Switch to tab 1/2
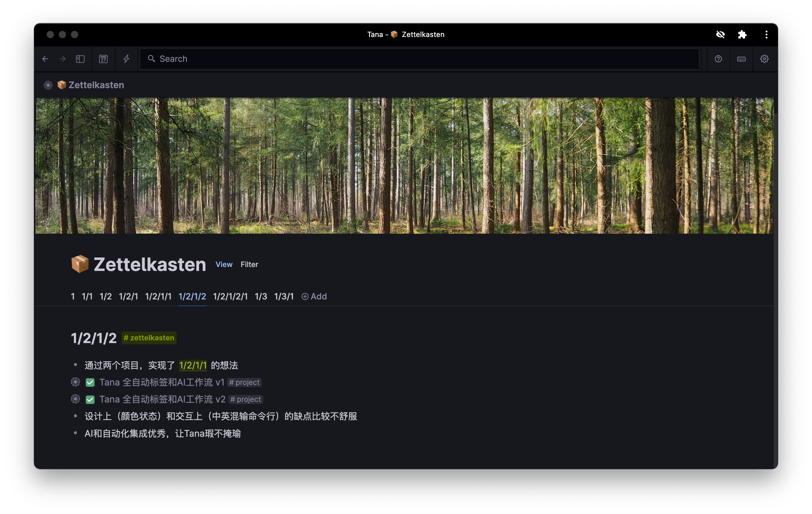This screenshot has height=514, width=812. (105, 296)
